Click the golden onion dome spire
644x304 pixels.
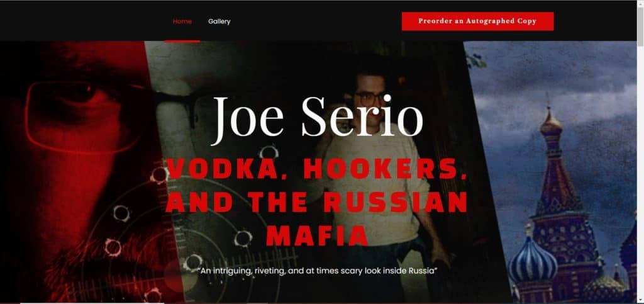tap(550, 125)
